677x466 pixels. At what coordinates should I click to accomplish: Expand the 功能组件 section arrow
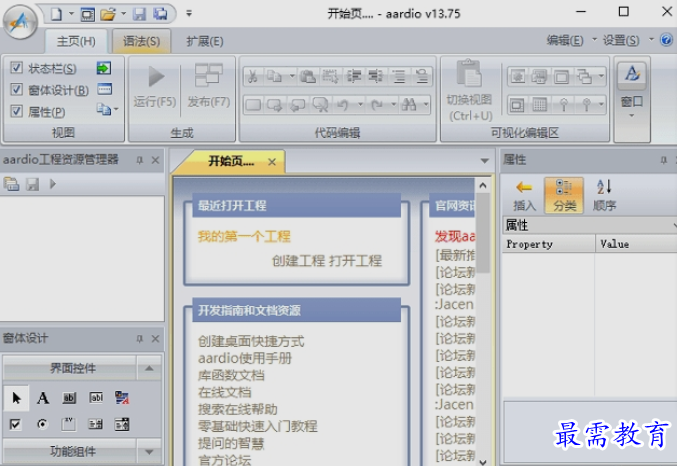(149, 452)
